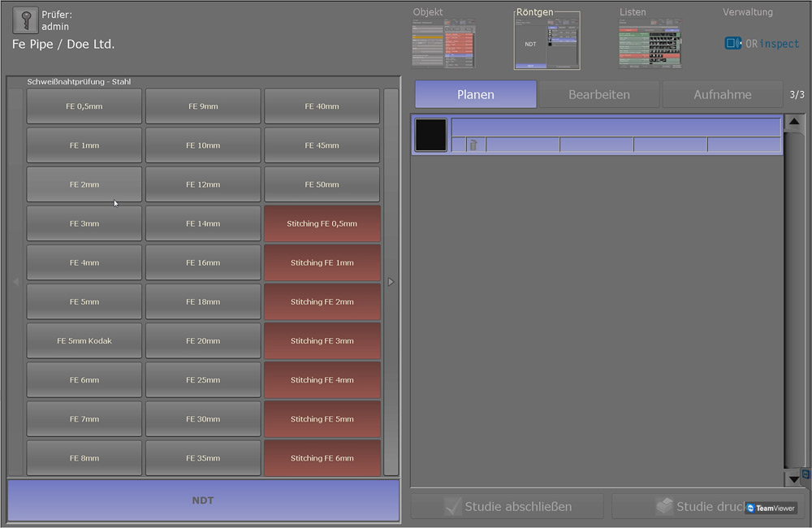This screenshot has height=528, width=812.
Task: Go to previous preset page arrow
Action: click(x=16, y=282)
